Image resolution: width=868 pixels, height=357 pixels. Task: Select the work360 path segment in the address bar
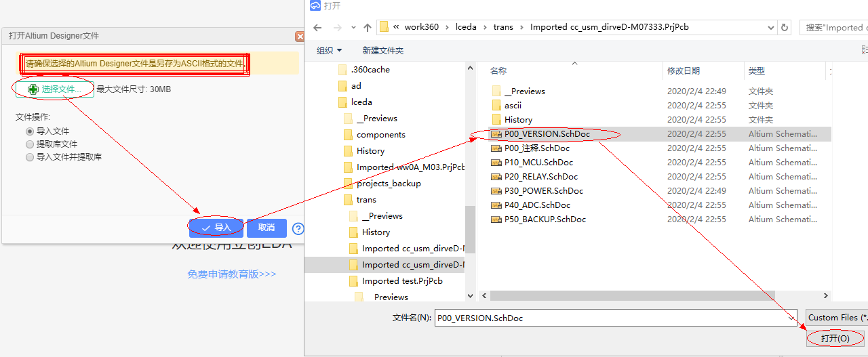click(x=422, y=27)
